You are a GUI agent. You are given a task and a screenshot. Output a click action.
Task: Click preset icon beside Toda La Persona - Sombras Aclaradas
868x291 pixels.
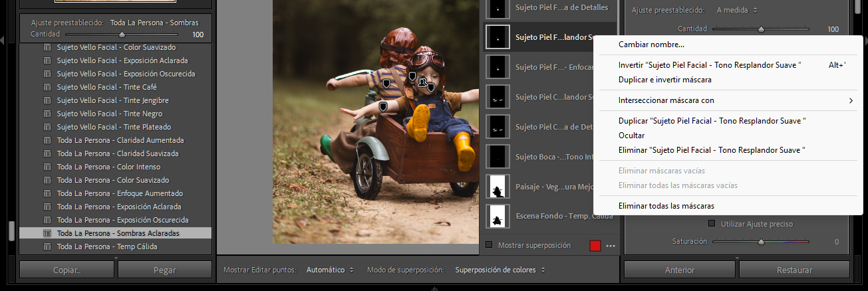(47, 233)
